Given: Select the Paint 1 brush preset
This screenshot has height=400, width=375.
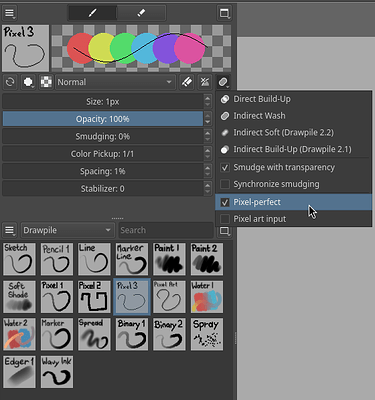Looking at the screenshot, I should point(169,259).
